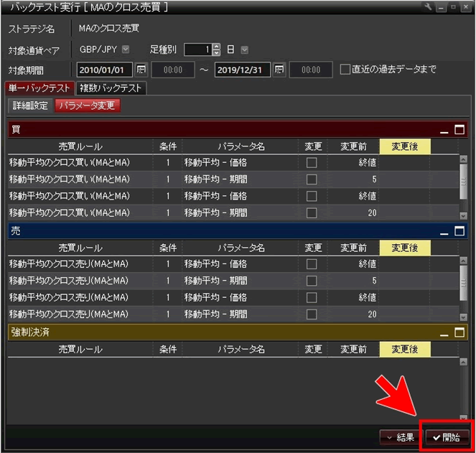
Task: Click the start date field 2010/01/01
Action: pos(104,70)
